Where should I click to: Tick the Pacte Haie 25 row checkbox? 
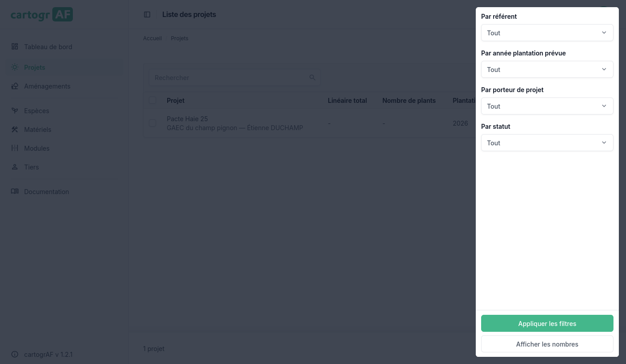click(152, 123)
